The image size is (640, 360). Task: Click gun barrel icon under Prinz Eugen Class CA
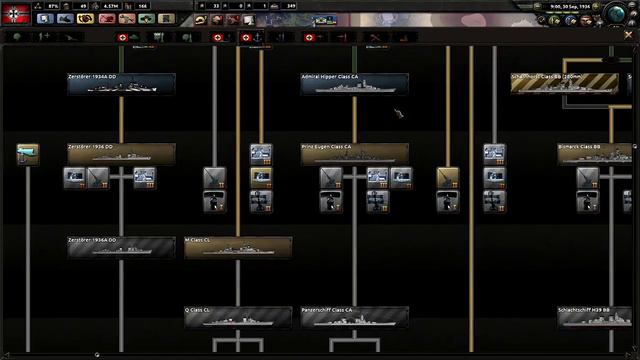(331, 178)
